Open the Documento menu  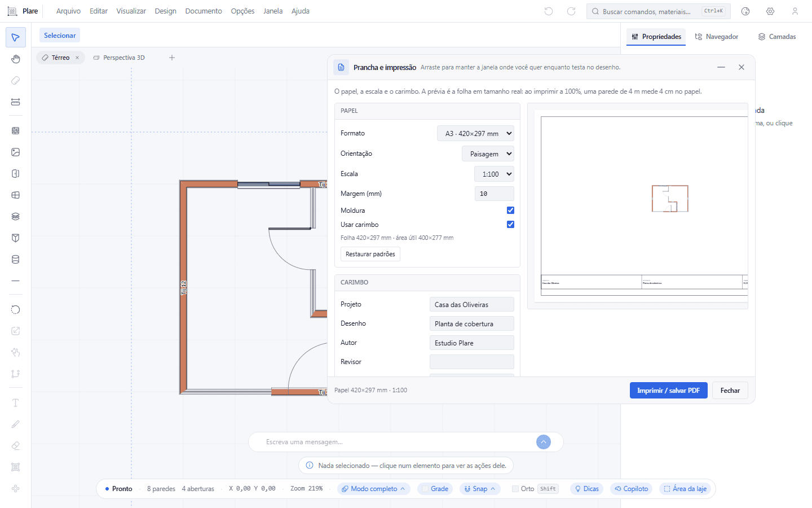[x=204, y=11]
